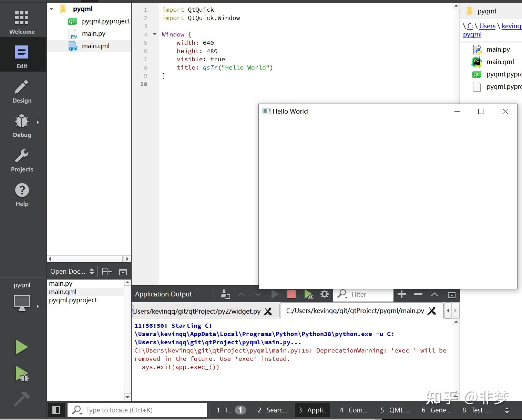Screen dimensions: 522x420
Task: Click the Users breadcrumb link
Action: (x=487, y=26)
